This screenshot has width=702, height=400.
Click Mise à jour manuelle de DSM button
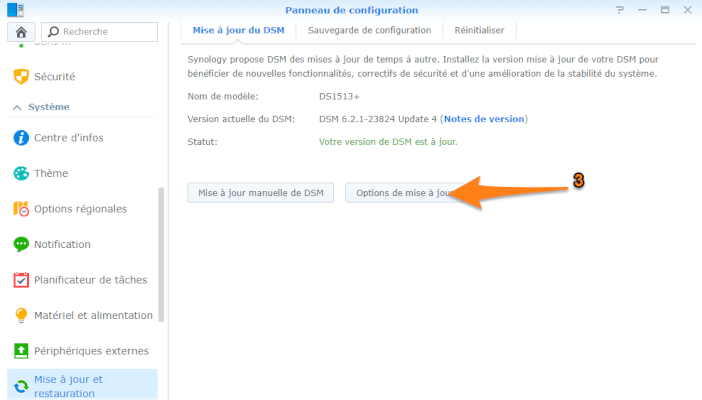point(261,193)
